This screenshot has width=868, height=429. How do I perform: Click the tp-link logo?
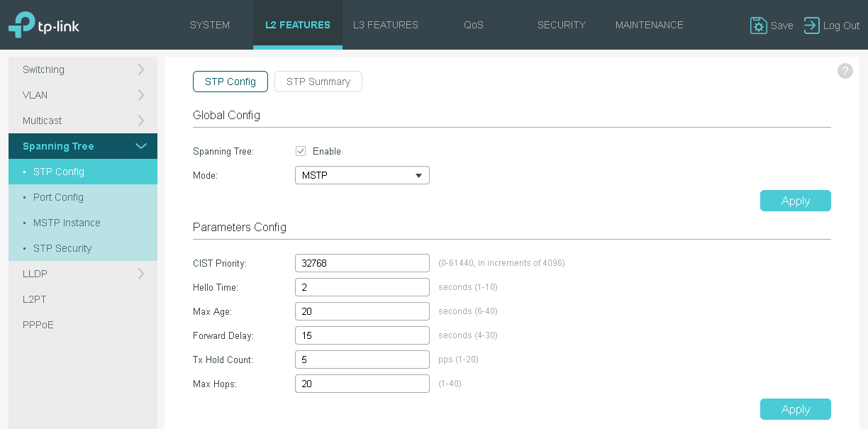44,25
